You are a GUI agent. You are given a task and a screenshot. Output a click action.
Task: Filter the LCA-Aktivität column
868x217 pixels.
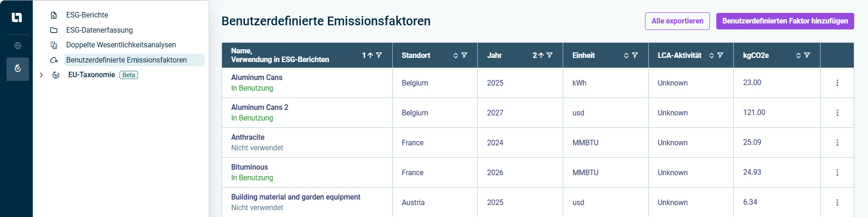(x=720, y=55)
